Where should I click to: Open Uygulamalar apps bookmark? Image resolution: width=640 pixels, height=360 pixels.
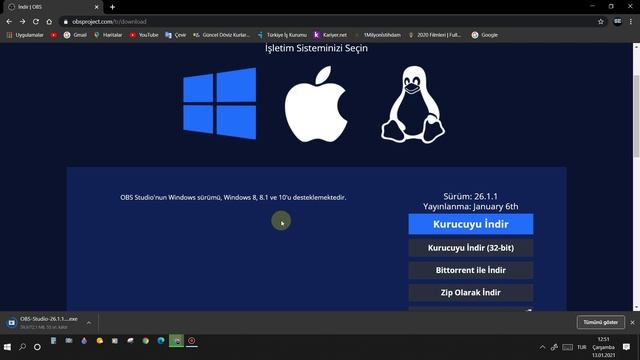point(25,35)
